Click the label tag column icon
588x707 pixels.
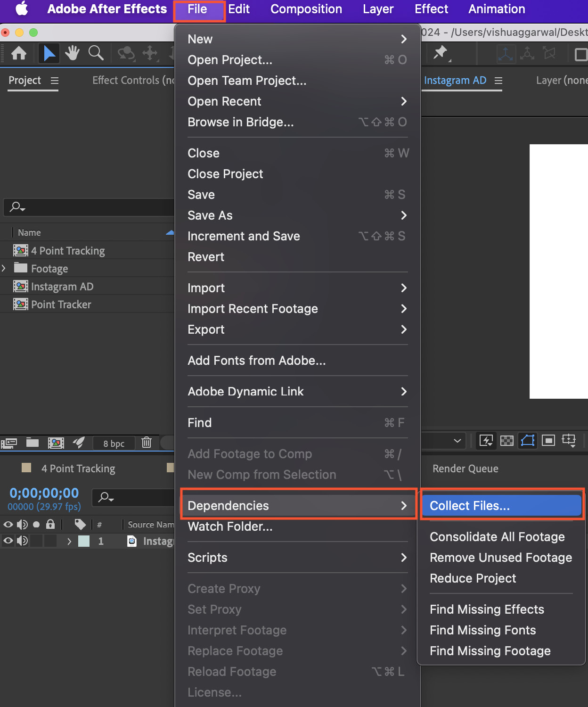[80, 524]
